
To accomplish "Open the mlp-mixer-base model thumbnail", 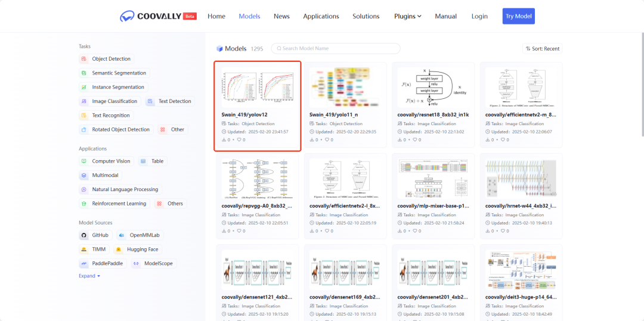I will 434,177.
